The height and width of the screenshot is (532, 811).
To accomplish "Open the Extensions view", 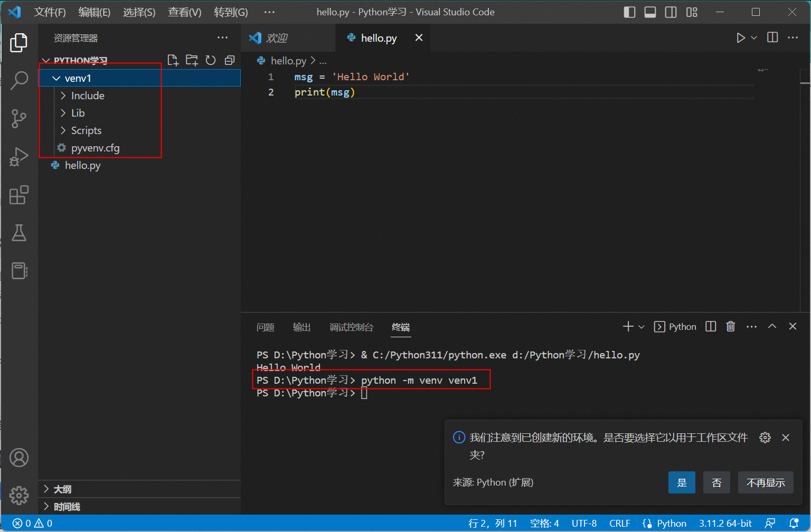I will (x=19, y=195).
